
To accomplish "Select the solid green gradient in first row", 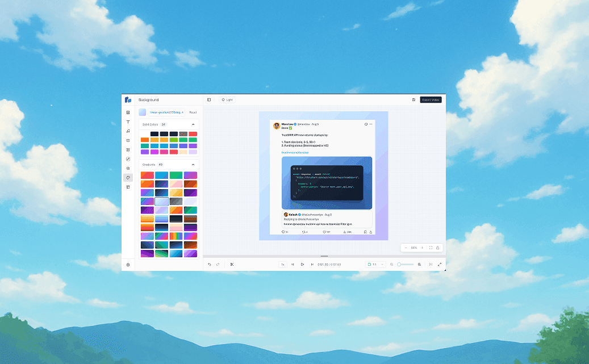I will [x=176, y=175].
